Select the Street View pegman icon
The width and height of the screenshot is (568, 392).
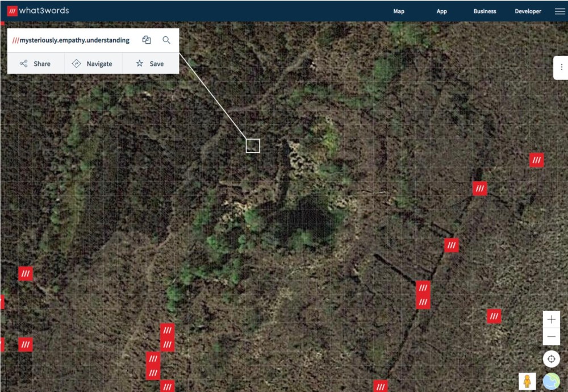coord(527,381)
